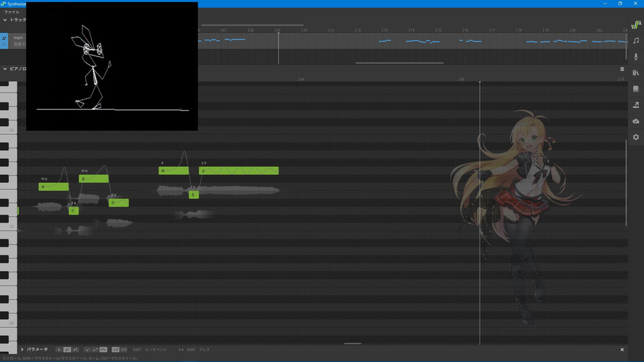Close the parameter panel with X
The height and width of the screenshot is (362, 644).
pos(622,350)
